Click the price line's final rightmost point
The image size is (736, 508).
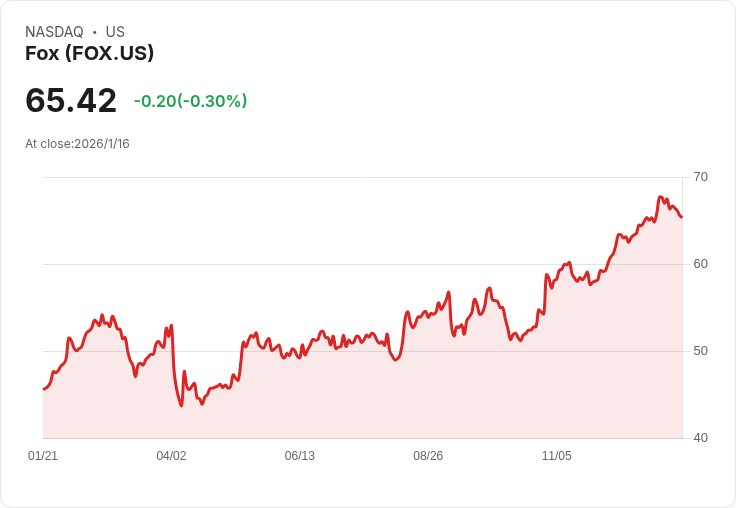682,217
